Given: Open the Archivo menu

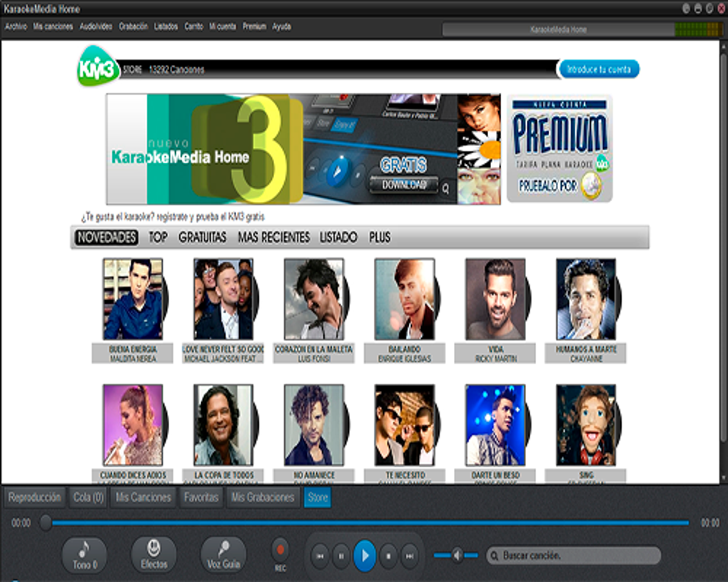Looking at the screenshot, I should 16,26.
